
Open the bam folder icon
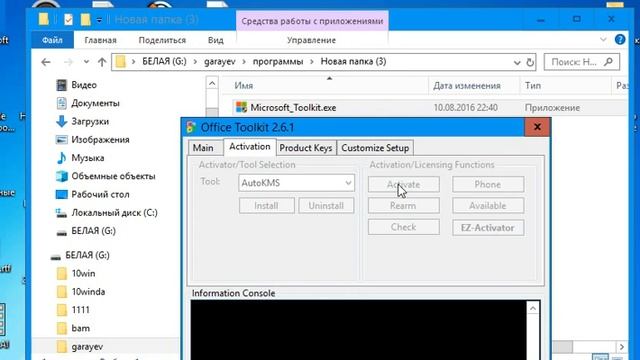(x=62, y=328)
